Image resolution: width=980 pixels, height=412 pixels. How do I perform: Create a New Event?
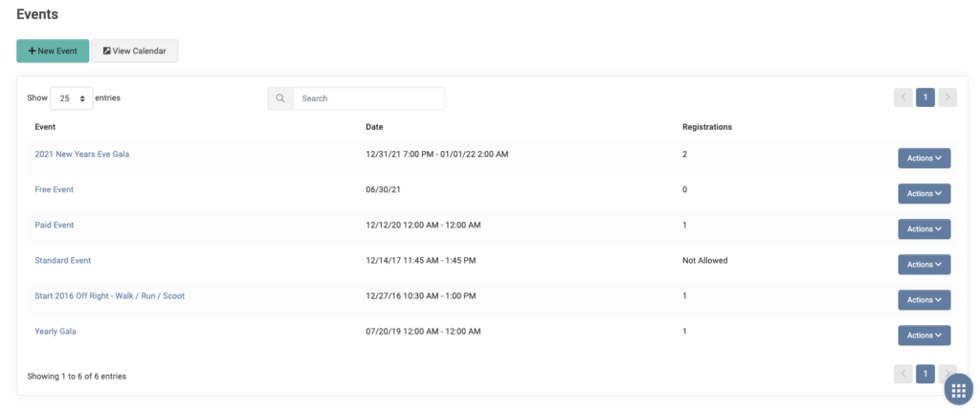click(x=53, y=52)
